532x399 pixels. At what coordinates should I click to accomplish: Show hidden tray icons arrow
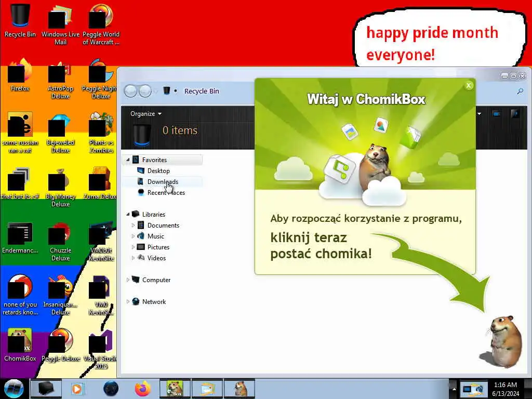454,389
